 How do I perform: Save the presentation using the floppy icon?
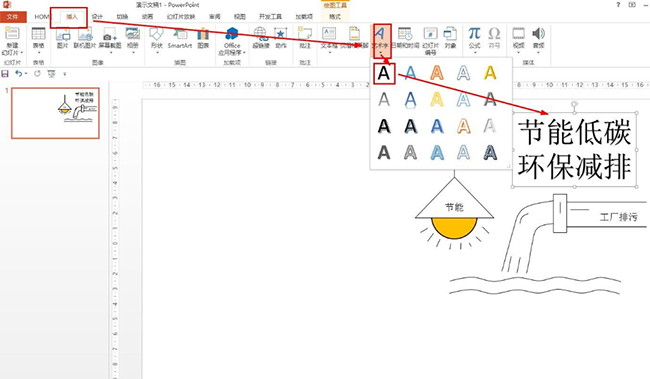pyautogui.click(x=5, y=74)
